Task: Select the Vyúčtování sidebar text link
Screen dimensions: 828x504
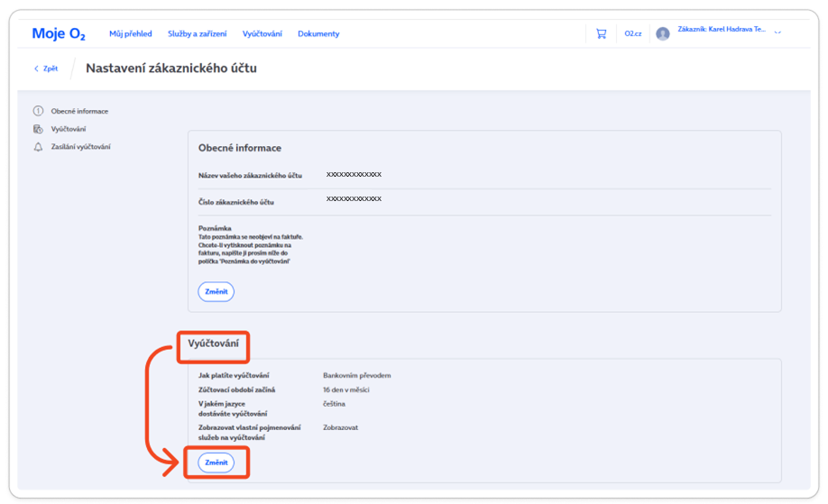Action: tap(69, 129)
